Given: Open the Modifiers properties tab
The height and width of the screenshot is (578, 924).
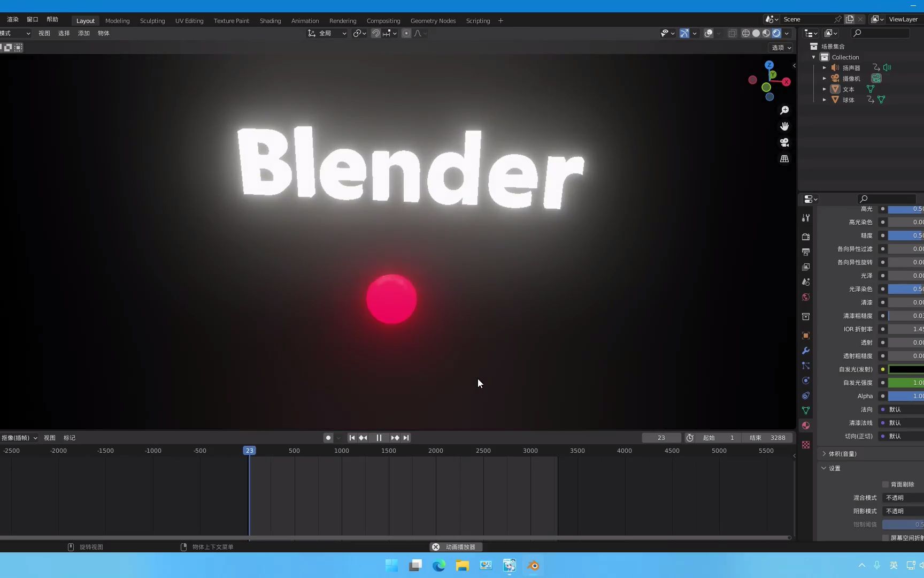Looking at the screenshot, I should [806, 351].
